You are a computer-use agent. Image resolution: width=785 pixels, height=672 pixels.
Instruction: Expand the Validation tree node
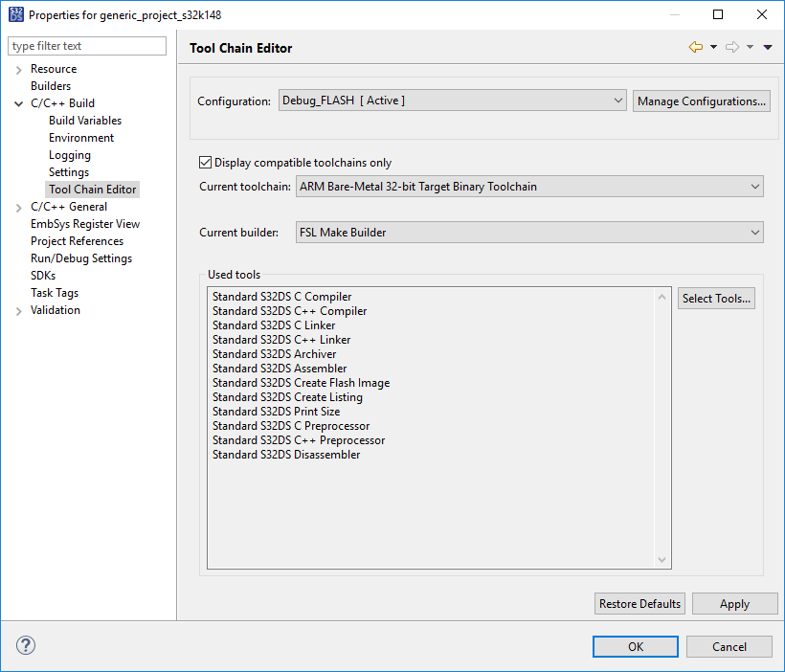tap(19, 310)
